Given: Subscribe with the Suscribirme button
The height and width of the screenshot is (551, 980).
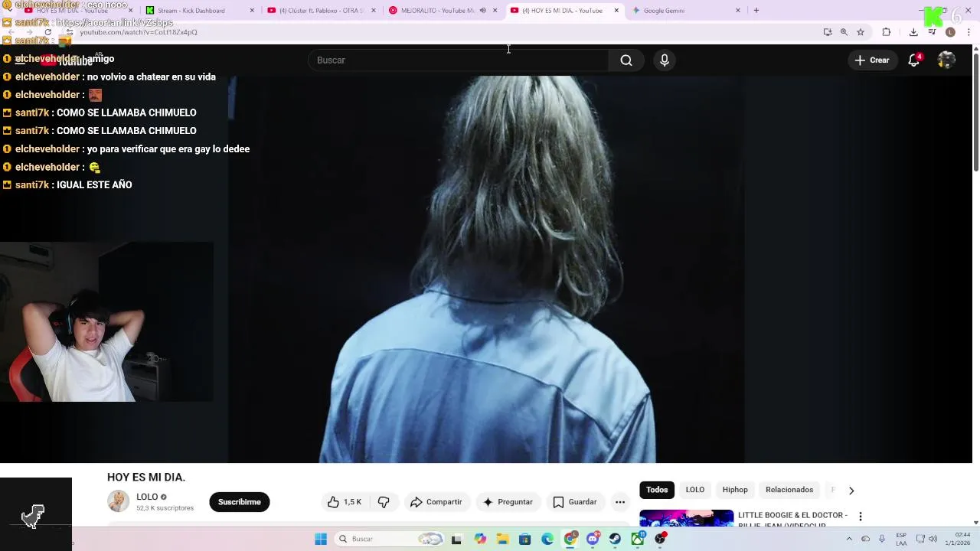Looking at the screenshot, I should (x=240, y=502).
